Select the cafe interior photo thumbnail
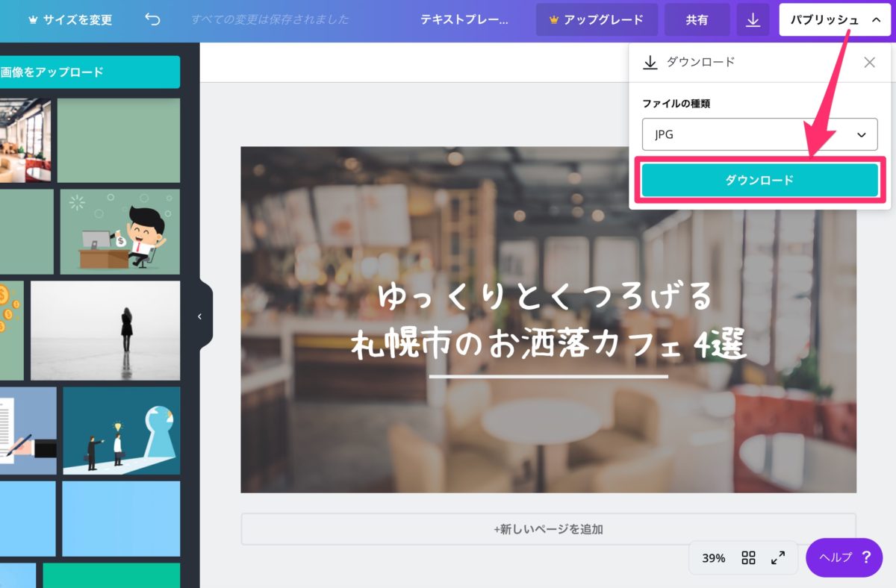 pyautogui.click(x=25, y=140)
